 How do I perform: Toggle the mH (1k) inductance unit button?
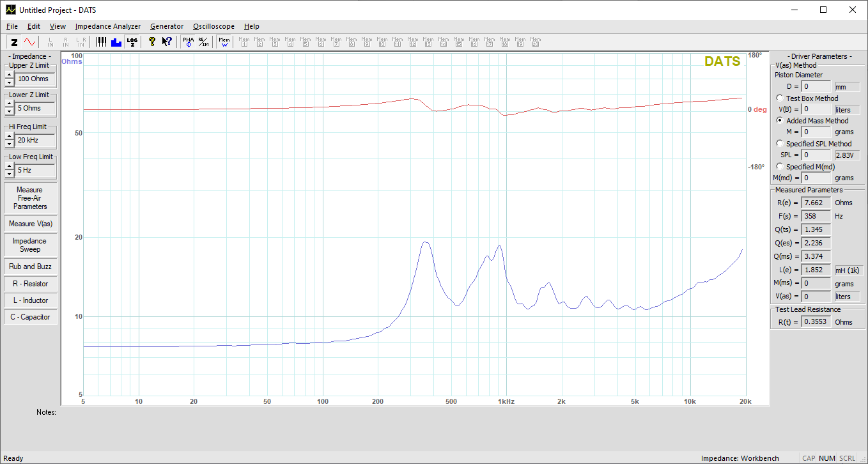click(849, 270)
